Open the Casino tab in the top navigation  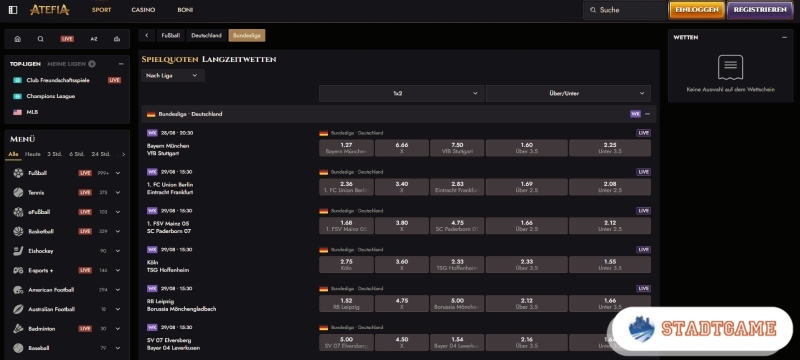[x=143, y=10]
